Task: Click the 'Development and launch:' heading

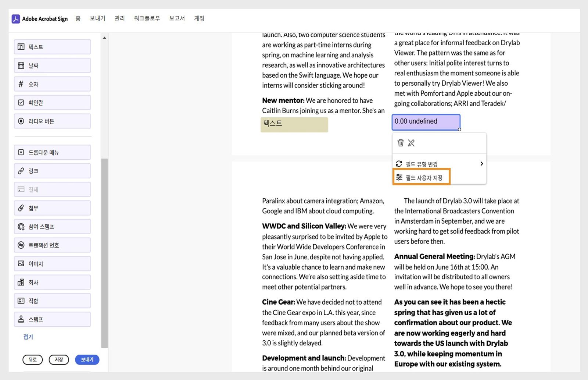Action: (304, 358)
